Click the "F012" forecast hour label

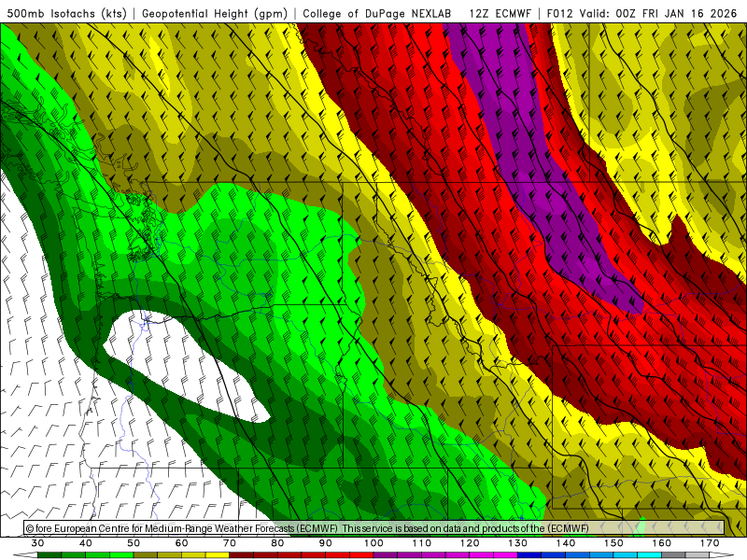click(x=559, y=13)
